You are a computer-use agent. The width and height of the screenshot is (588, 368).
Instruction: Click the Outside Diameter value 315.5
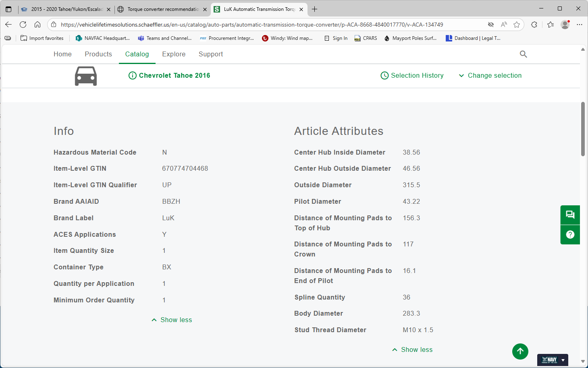[411, 185]
